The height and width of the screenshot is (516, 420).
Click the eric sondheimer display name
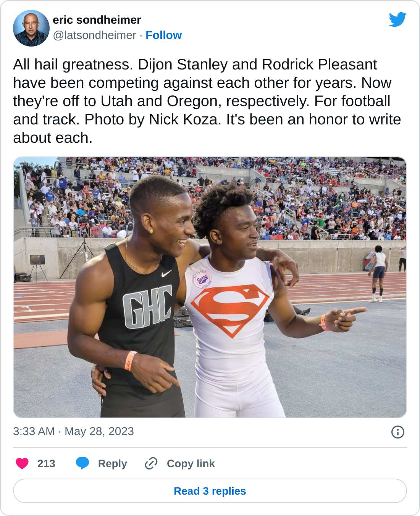tap(97, 20)
